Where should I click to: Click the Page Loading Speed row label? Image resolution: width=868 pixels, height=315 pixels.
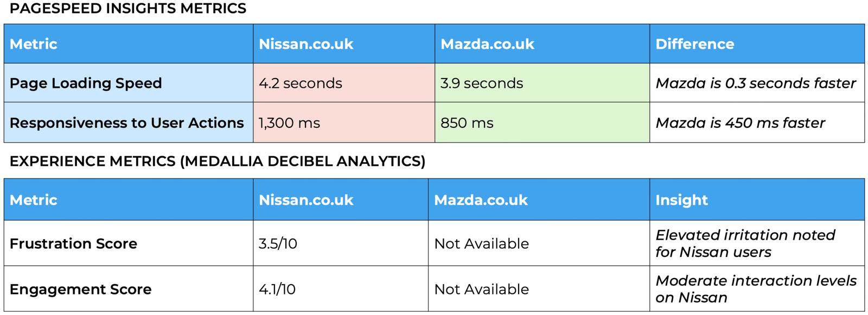tap(86, 83)
